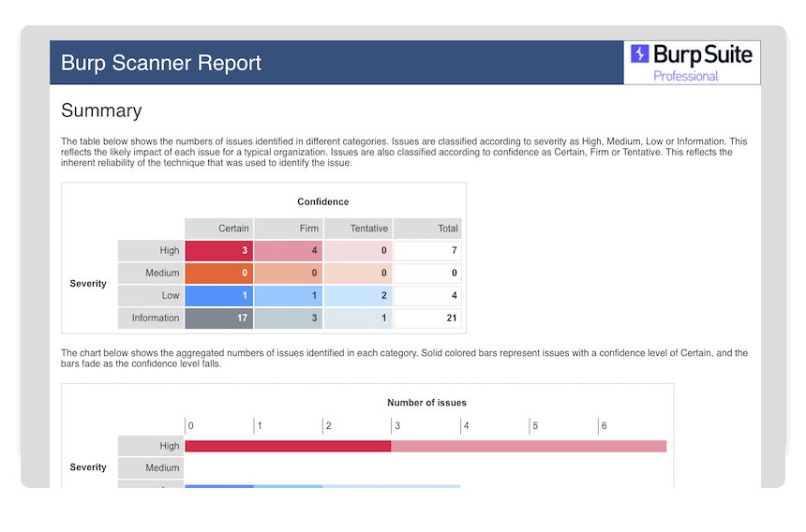Click the Medium label in the chart

(x=151, y=468)
